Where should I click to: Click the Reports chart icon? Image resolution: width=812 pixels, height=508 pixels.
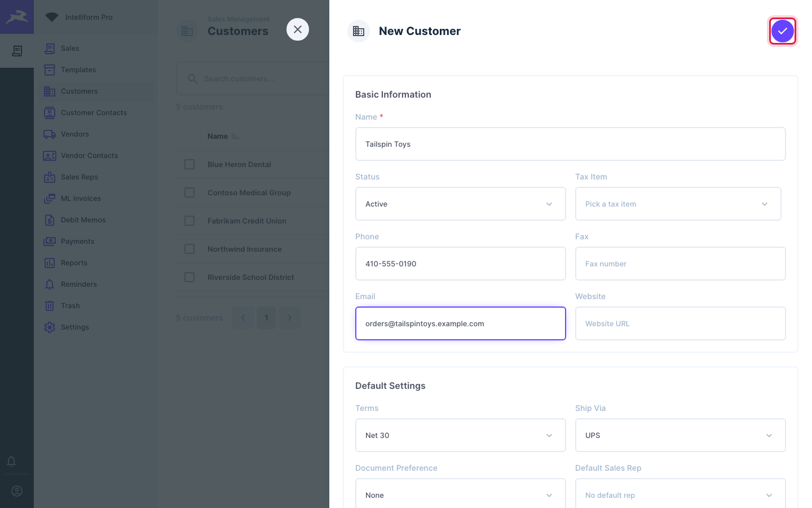[x=50, y=263]
